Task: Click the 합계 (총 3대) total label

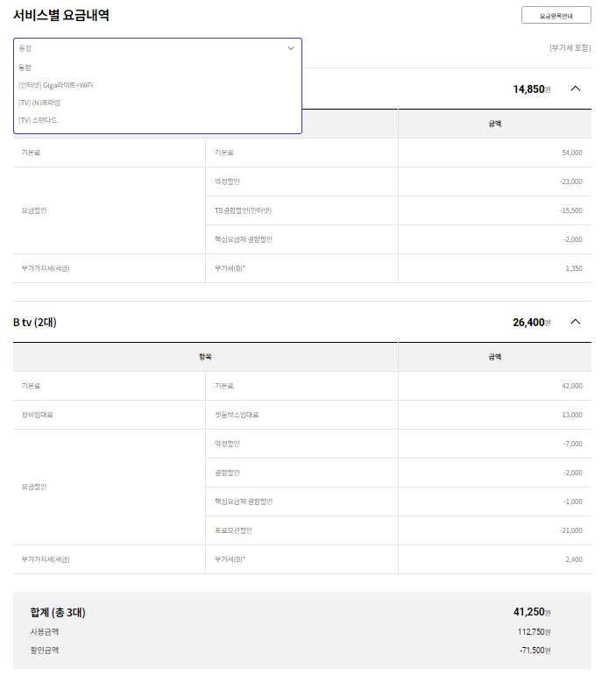Action: point(58,612)
